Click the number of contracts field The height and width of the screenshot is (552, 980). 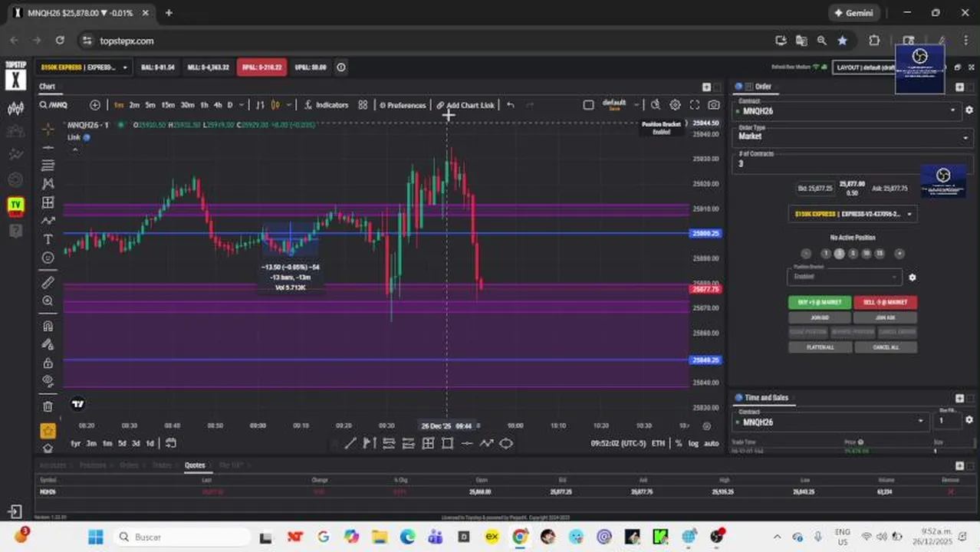tap(853, 163)
